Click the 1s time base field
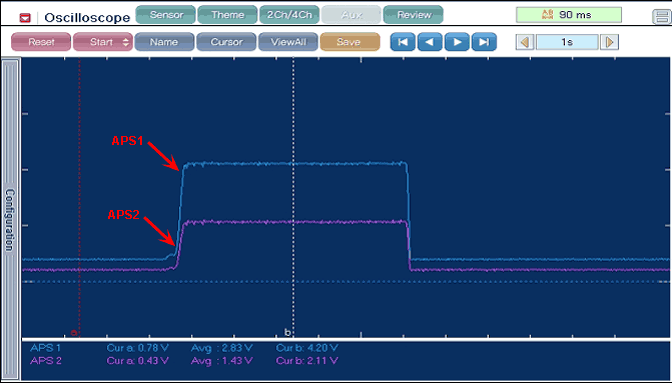The height and width of the screenshot is (383, 672). pos(567,42)
